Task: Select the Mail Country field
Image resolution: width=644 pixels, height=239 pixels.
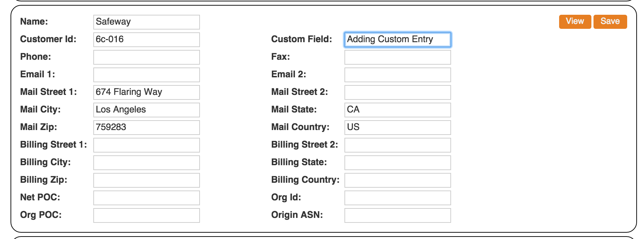Action: pyautogui.click(x=397, y=127)
